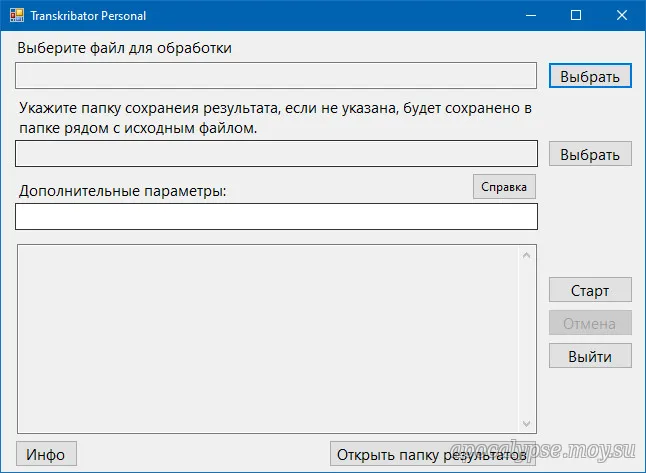Open the Справка help for parameters
The width and height of the screenshot is (646, 473).
point(504,187)
